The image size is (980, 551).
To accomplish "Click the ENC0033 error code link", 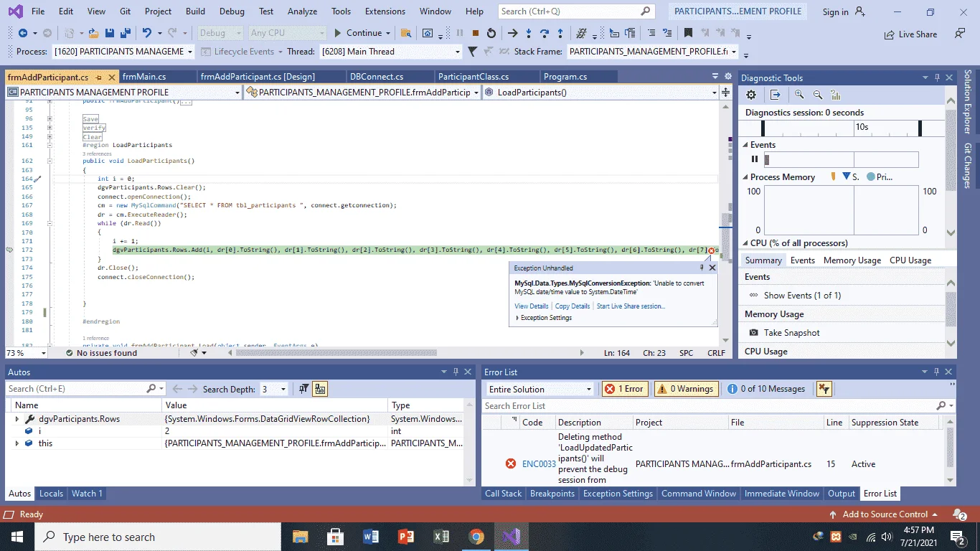I will coord(539,464).
